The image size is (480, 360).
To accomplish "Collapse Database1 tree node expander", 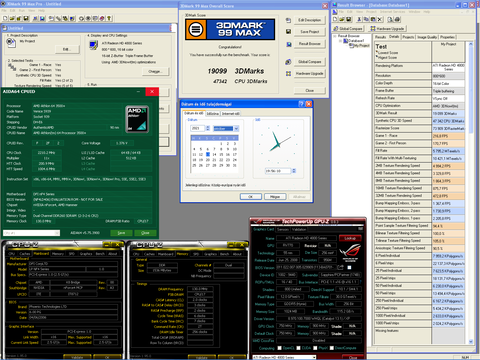I will click(340, 41).
